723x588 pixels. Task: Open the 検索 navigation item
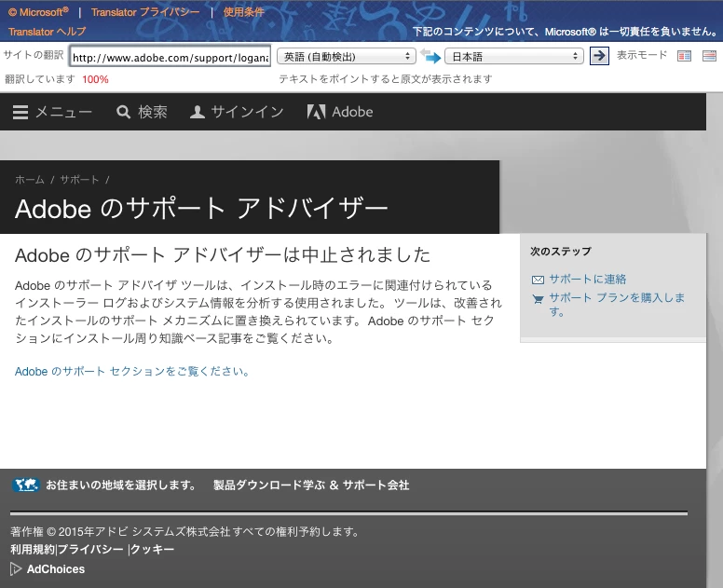tap(153, 112)
